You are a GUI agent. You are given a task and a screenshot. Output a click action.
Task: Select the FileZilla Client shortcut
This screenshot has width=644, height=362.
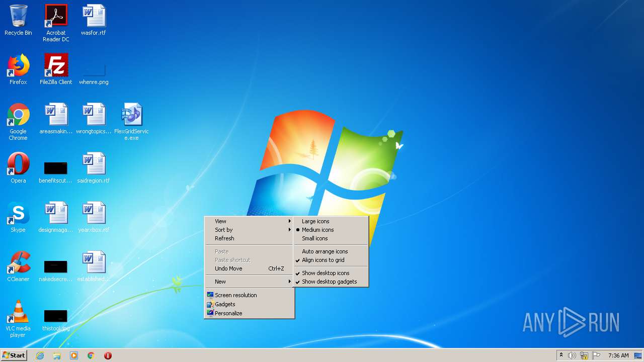(x=56, y=69)
